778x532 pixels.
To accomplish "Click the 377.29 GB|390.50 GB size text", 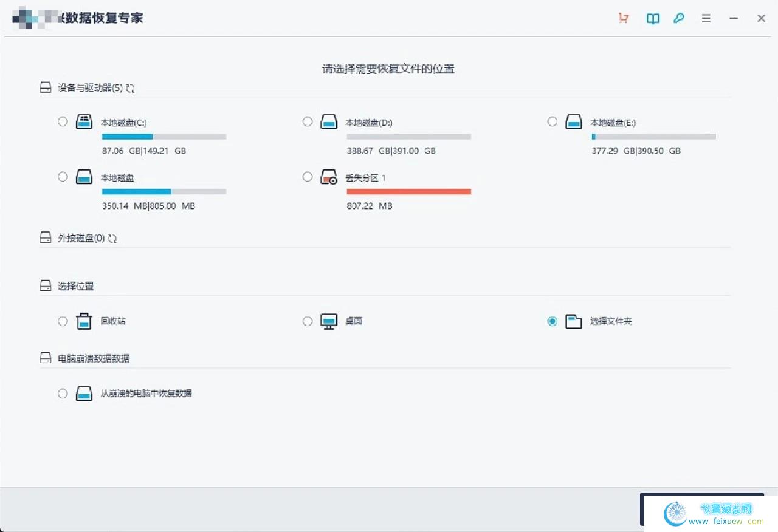I will coord(636,151).
